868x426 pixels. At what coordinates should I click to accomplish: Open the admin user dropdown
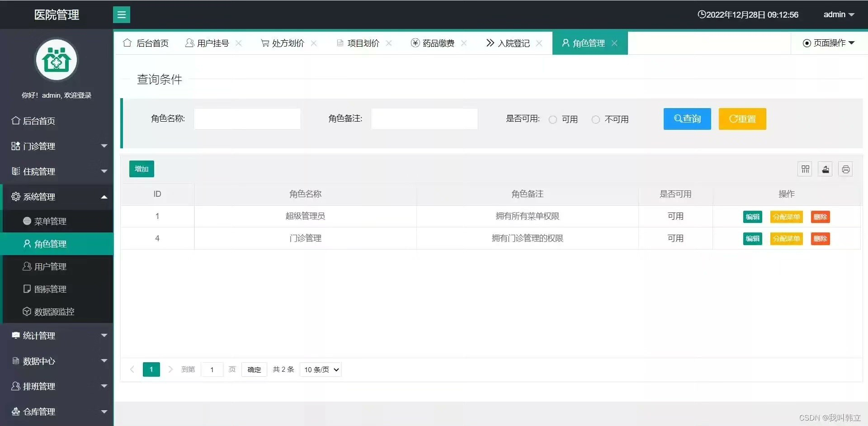pos(839,14)
